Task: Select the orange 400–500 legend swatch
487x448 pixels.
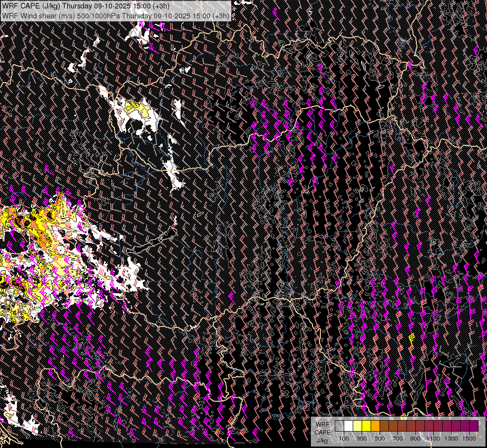Action: point(375,426)
